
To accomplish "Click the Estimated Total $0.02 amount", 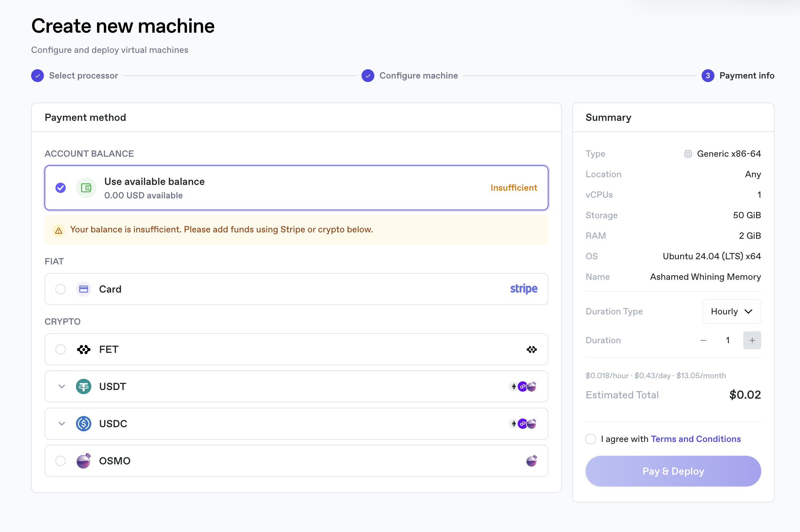I will 745,395.
